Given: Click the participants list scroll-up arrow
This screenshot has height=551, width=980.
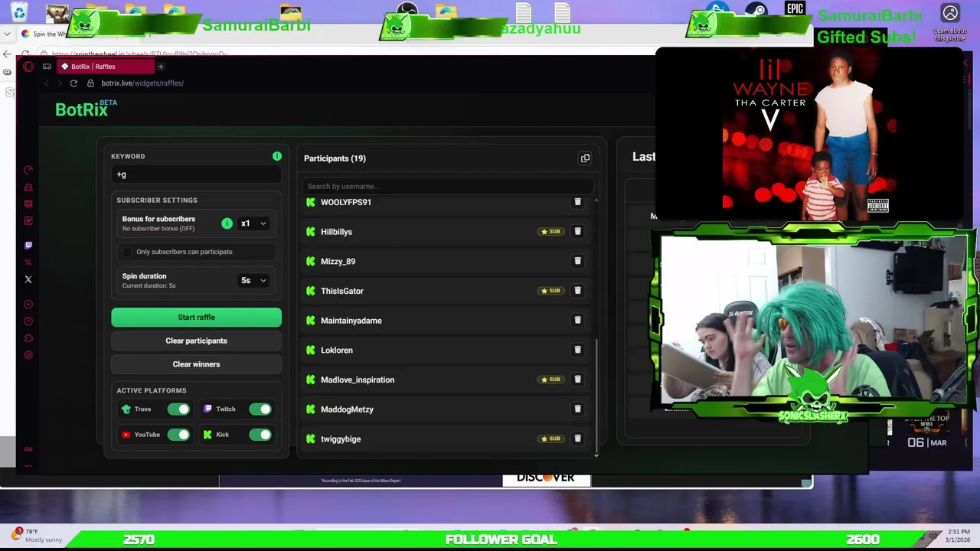Looking at the screenshot, I should click(596, 201).
